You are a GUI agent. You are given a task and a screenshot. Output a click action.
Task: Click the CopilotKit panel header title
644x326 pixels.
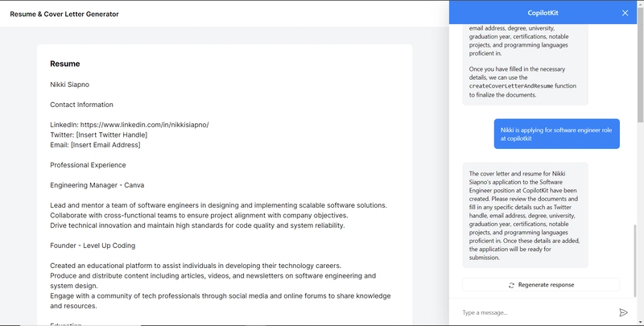point(543,13)
